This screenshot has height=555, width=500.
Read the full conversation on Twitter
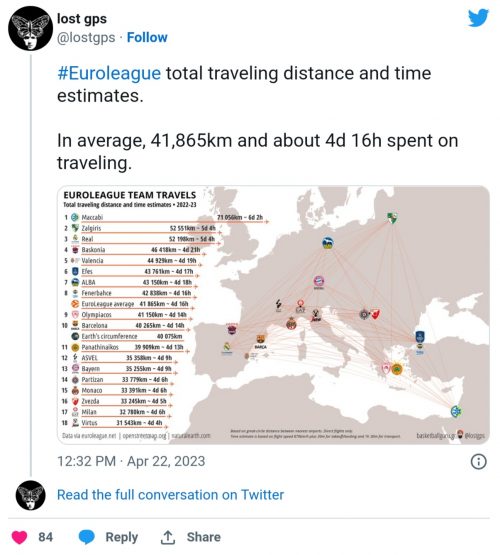coord(171,495)
